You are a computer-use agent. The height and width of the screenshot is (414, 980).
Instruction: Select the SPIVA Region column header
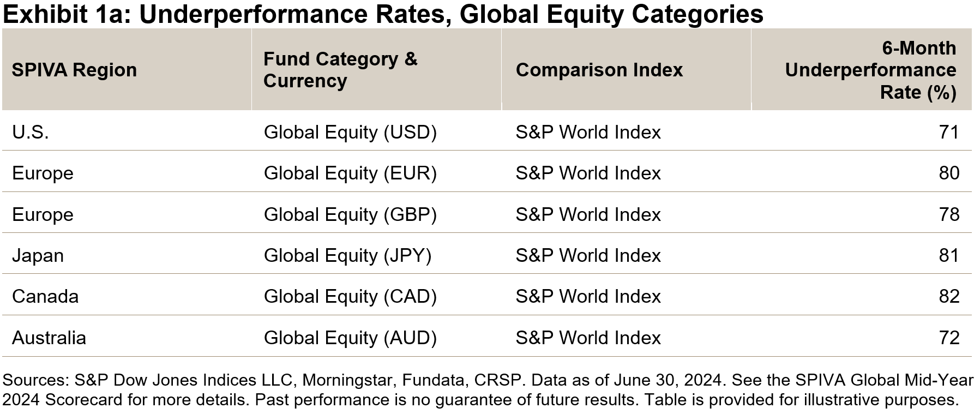point(74,70)
